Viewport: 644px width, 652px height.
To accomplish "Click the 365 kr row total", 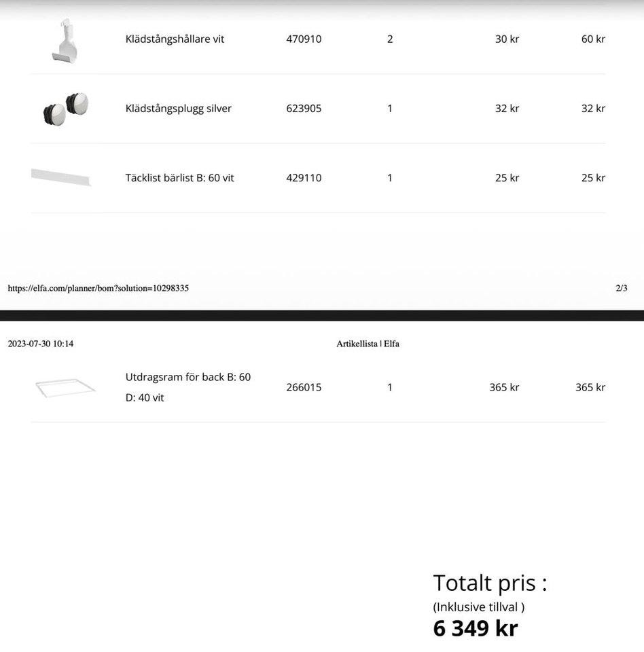I will point(590,388).
